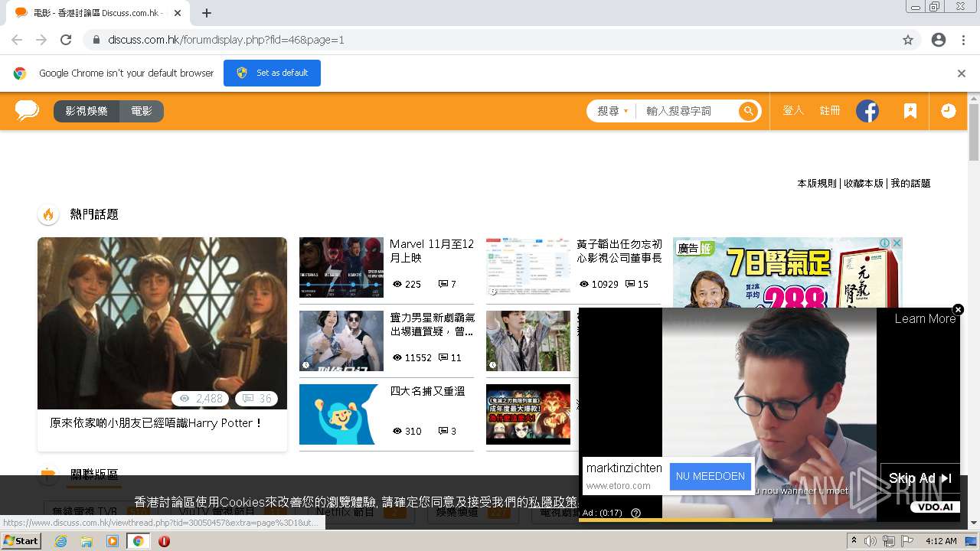This screenshot has width=980, height=551.
Task: Open the volume tray icon
Action: 871,541
